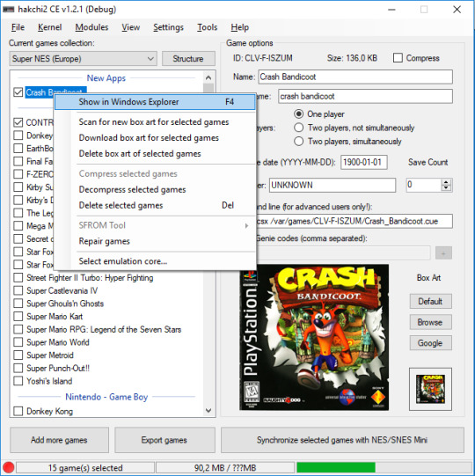Click the Structure button
This screenshot has height=476, width=475.
click(188, 59)
